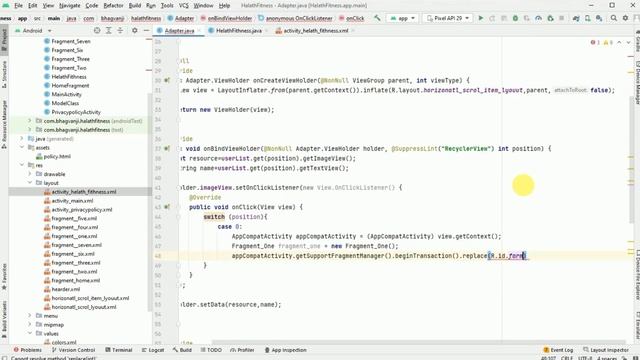Collapse all in the Project panel

click(120, 31)
